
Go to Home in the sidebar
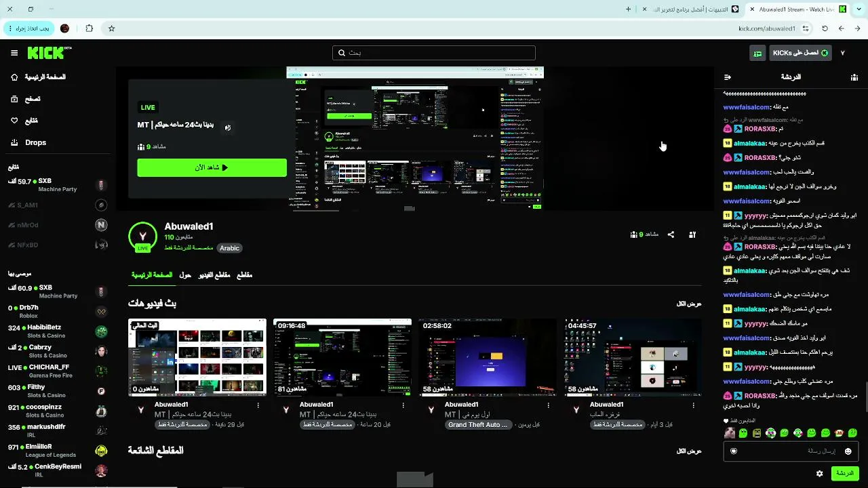[38, 77]
